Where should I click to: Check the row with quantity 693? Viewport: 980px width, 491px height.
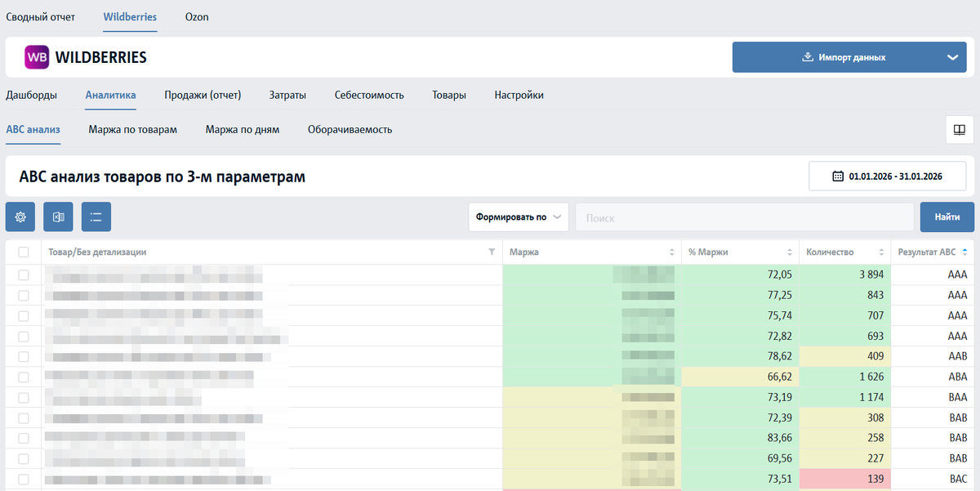23,336
